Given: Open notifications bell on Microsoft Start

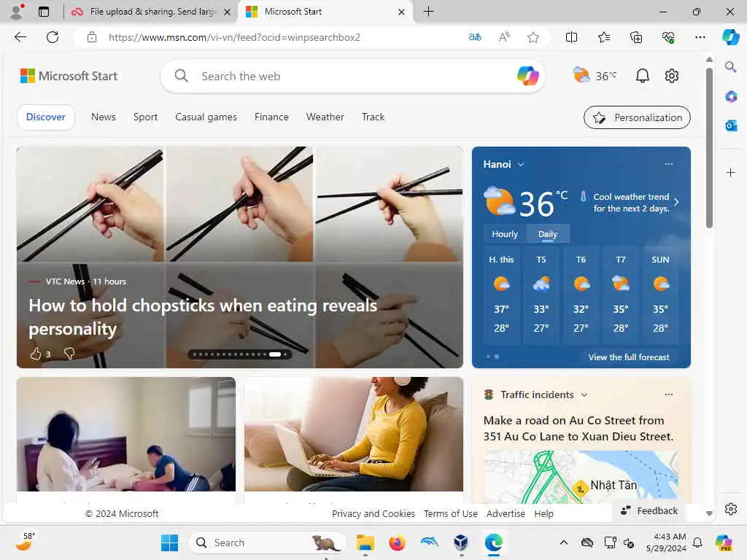Looking at the screenshot, I should (642, 76).
